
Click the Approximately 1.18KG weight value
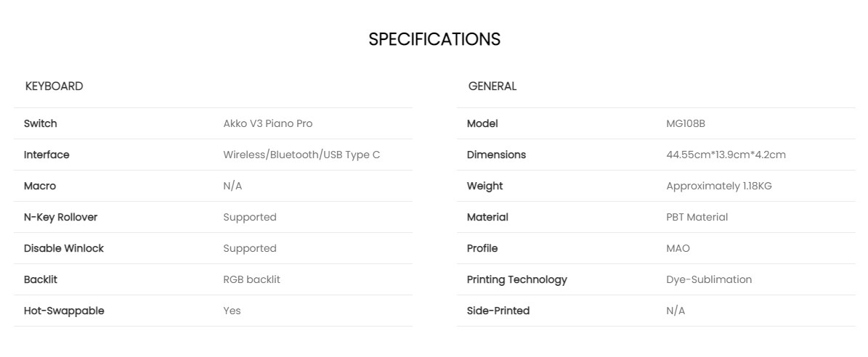(718, 186)
